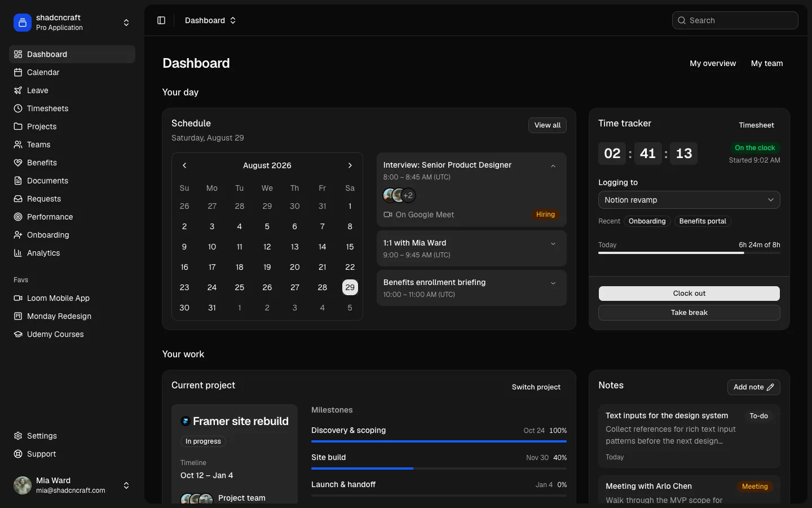
Task: Focus the Search input field
Action: pos(735,20)
